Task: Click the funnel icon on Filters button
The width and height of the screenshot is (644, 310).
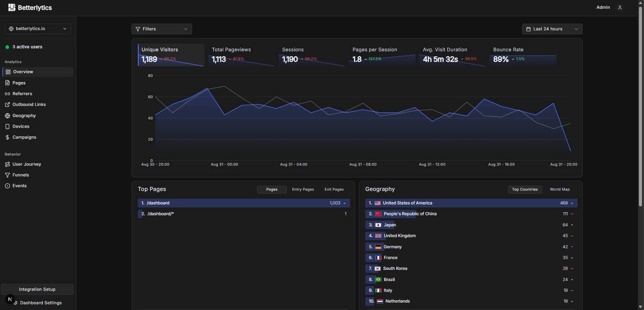Action: point(138,29)
